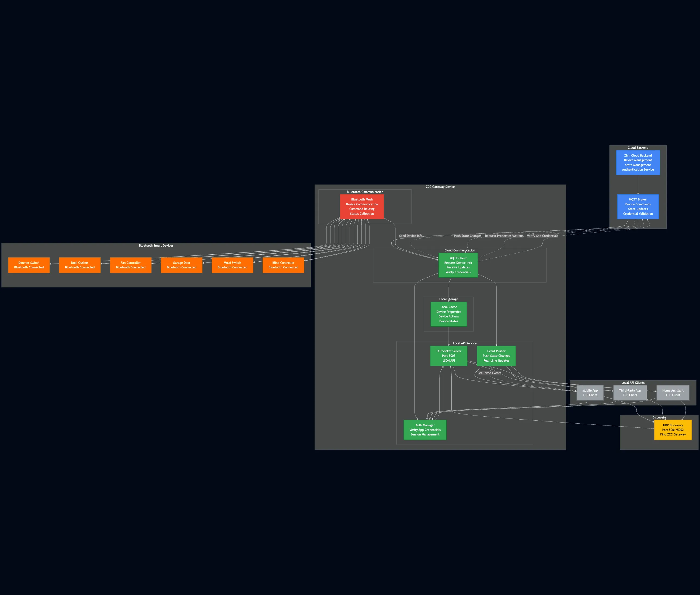
Task: Select the Zimi Cloud Backend node
Action: [x=638, y=162]
